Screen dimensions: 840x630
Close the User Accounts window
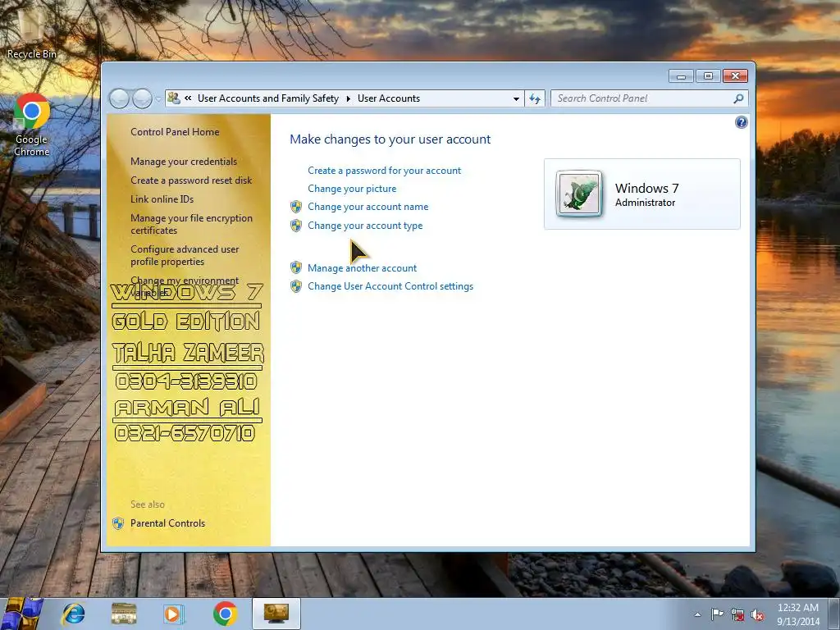coord(735,76)
